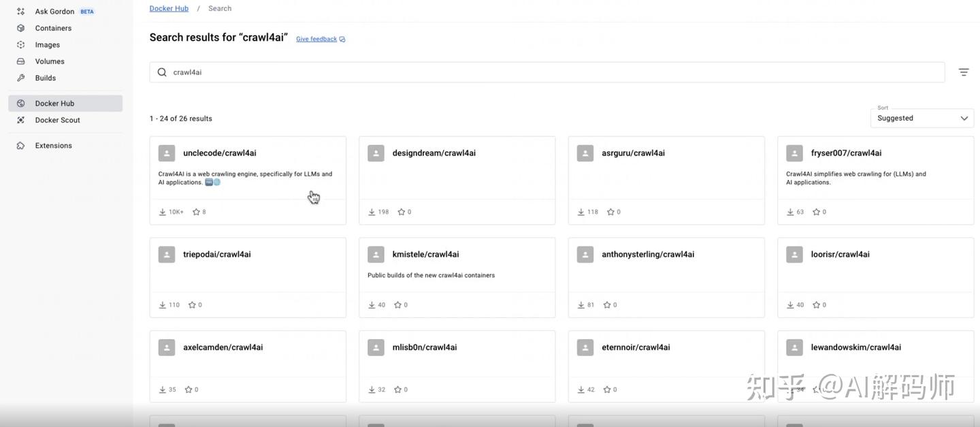
Task: Click anthonysterling/crawl4ai avatar icon
Action: (x=585, y=255)
